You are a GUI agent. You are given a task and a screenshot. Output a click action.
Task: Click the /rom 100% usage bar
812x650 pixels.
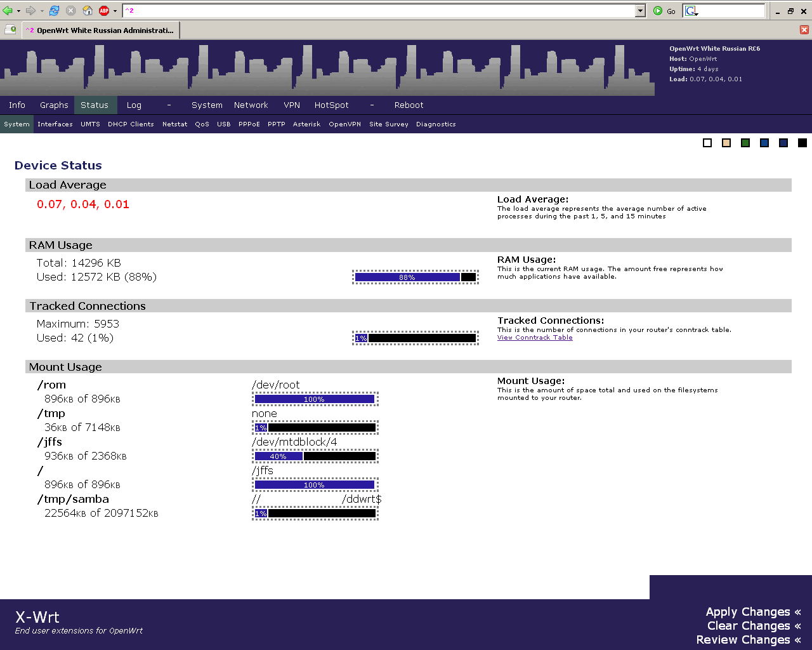click(x=315, y=399)
